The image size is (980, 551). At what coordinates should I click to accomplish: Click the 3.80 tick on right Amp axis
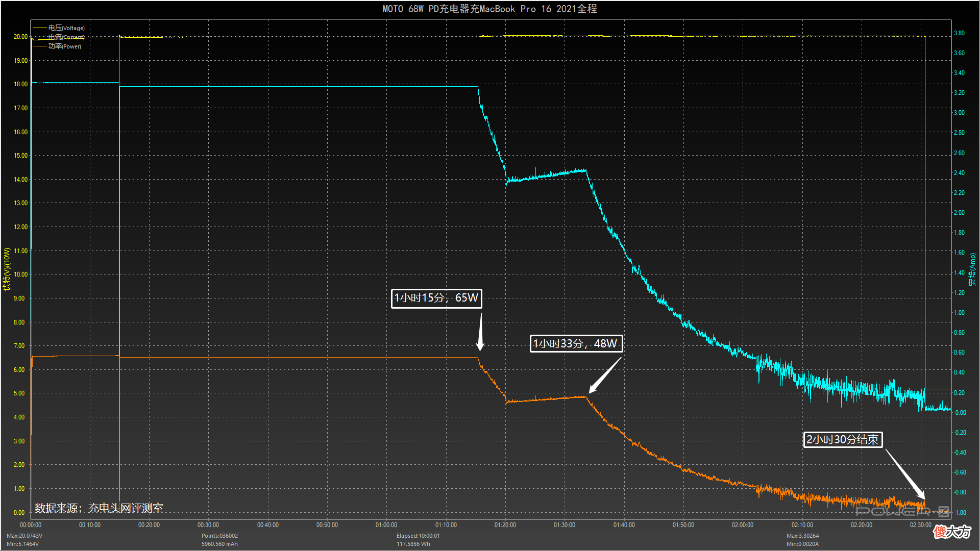click(959, 33)
